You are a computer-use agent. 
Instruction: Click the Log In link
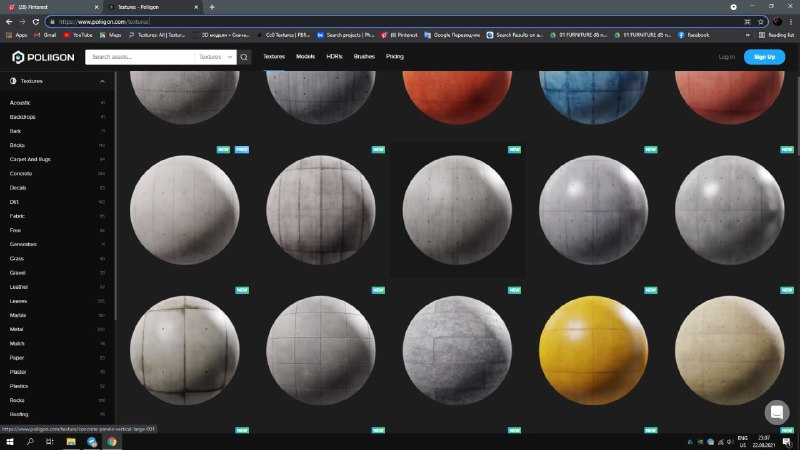tap(727, 57)
